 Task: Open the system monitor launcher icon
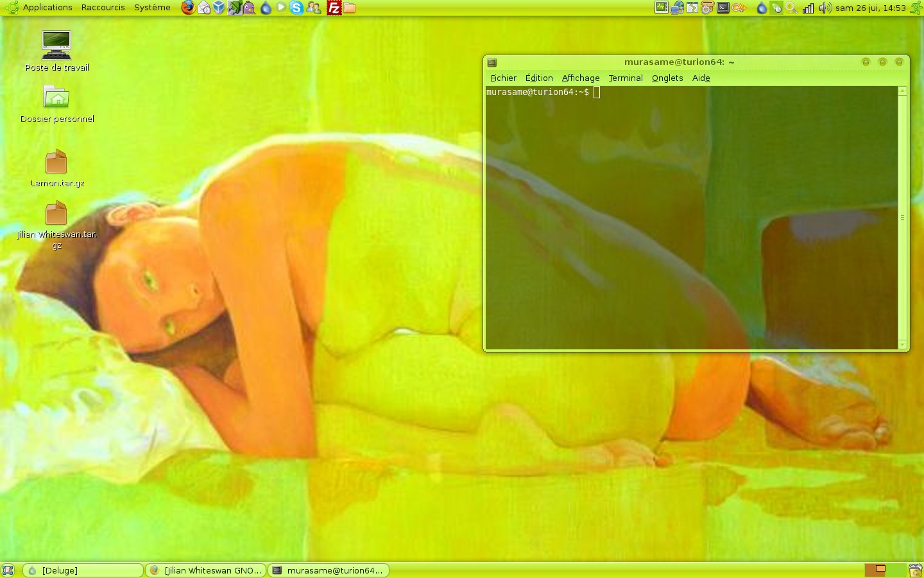pos(662,8)
